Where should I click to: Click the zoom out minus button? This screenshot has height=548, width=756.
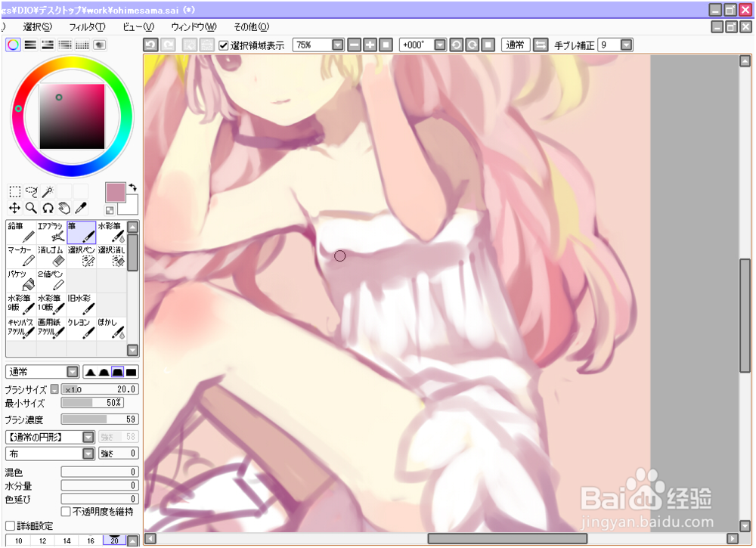click(354, 45)
